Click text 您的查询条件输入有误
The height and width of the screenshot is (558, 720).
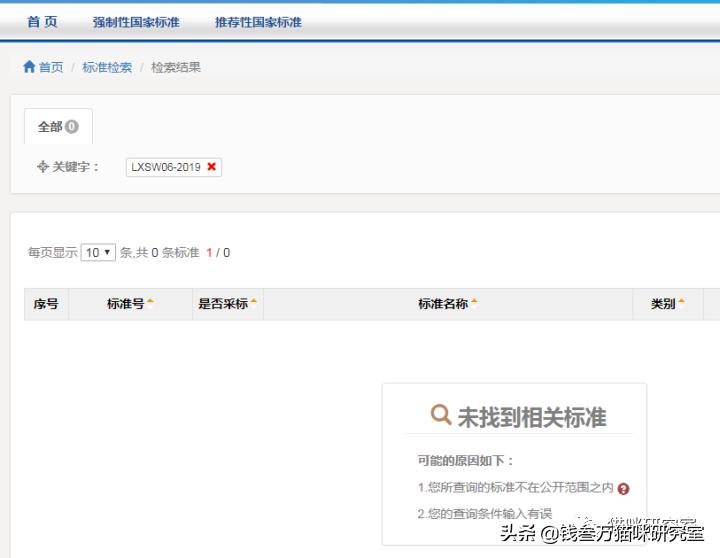pos(490,513)
